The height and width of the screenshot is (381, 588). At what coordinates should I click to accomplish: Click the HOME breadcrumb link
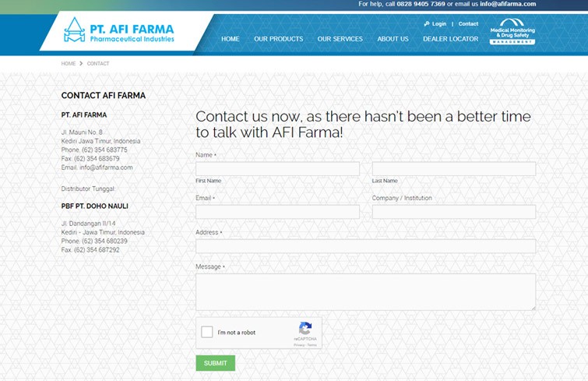click(x=69, y=63)
